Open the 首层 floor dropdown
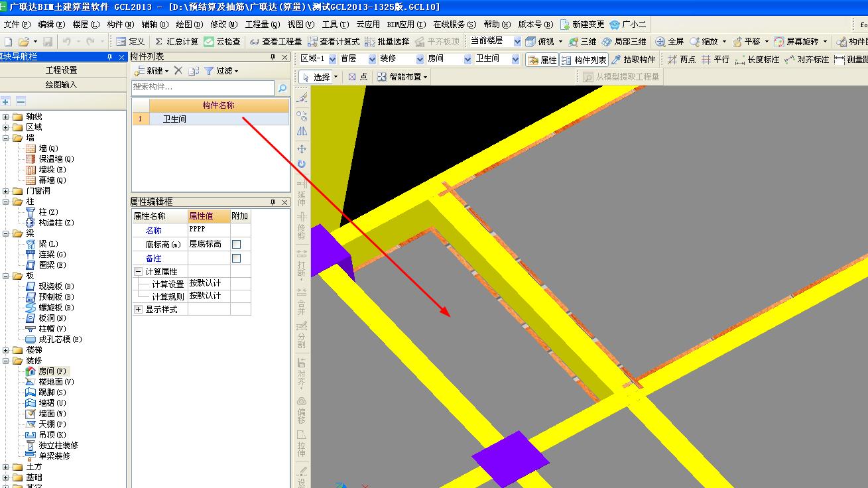Viewport: 868px width, 488px height. pos(372,59)
